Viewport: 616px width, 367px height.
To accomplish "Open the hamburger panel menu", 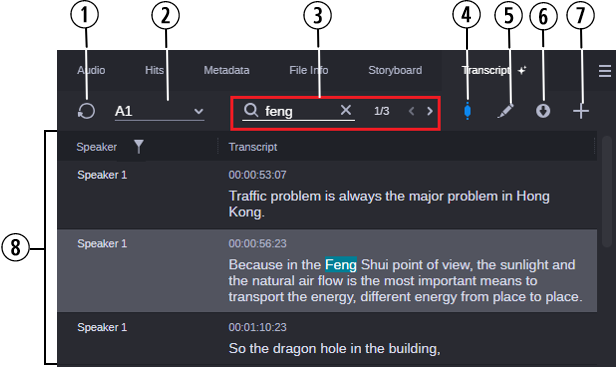I will [605, 71].
